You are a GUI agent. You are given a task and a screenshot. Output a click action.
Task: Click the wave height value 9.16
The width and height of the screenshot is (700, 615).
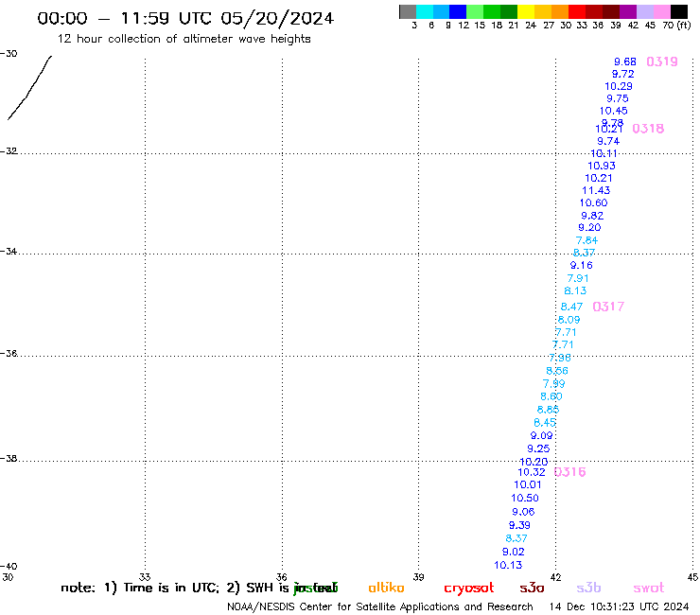[x=581, y=265]
